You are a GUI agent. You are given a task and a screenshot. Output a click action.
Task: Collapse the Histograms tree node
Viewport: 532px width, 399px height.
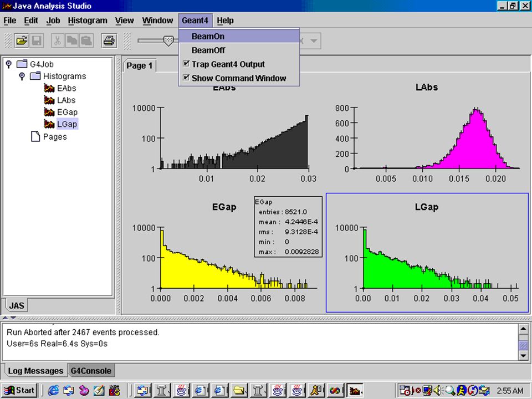click(22, 76)
